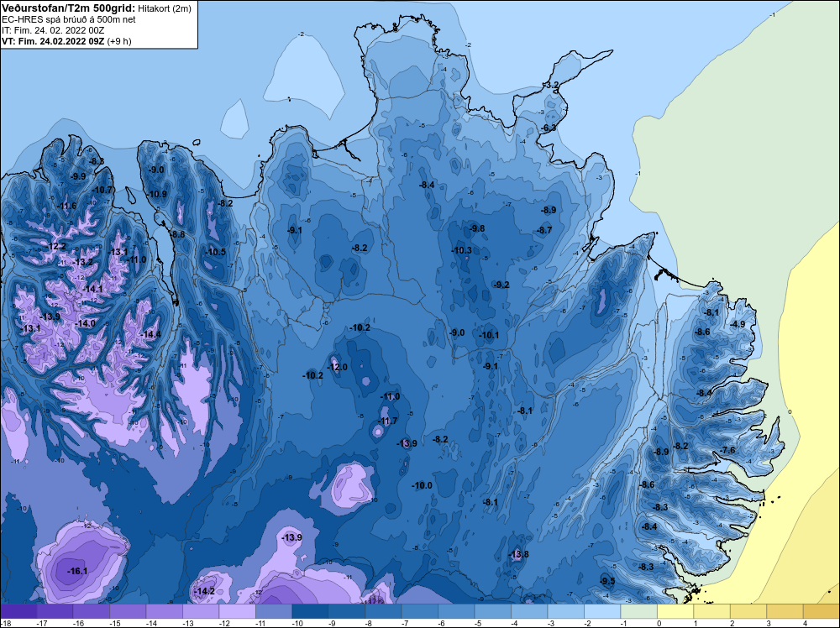Click the temperature value -14.1
The image size is (840, 628).
click(x=92, y=289)
